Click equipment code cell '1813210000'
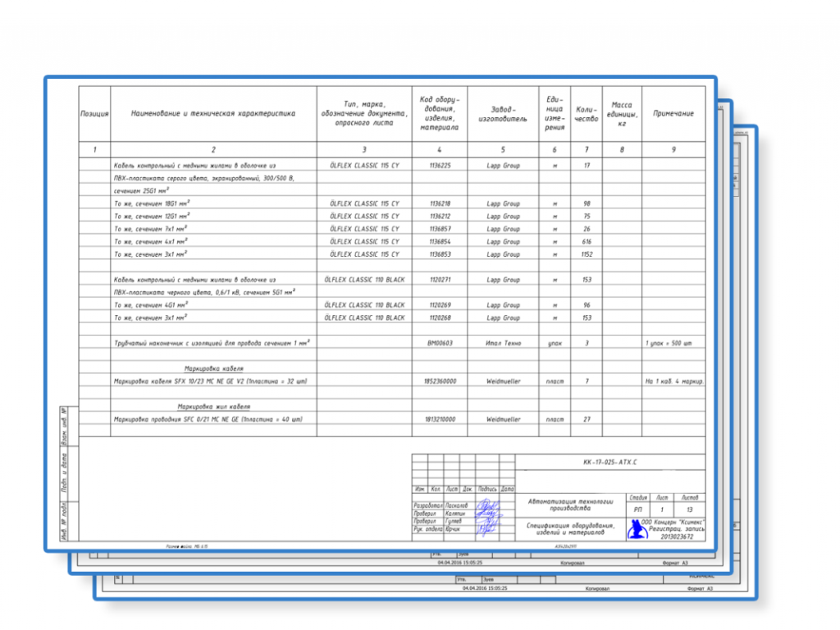The height and width of the screenshot is (630, 840). [440, 419]
